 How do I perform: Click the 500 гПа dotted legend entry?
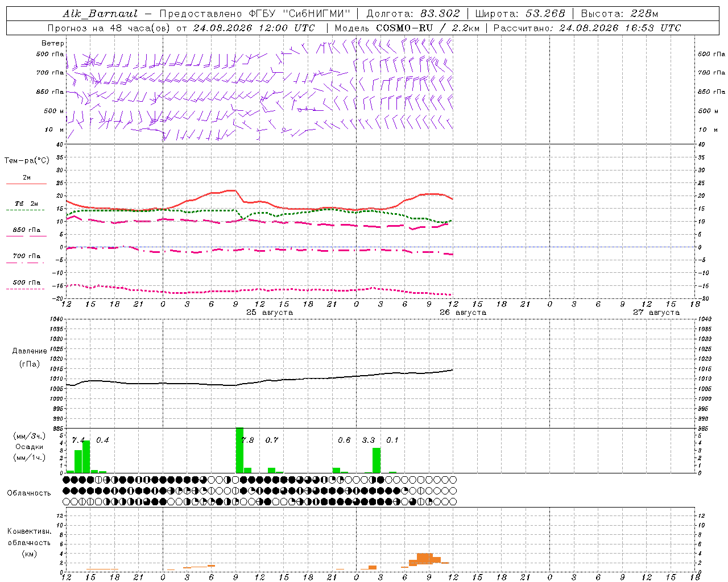(26, 285)
